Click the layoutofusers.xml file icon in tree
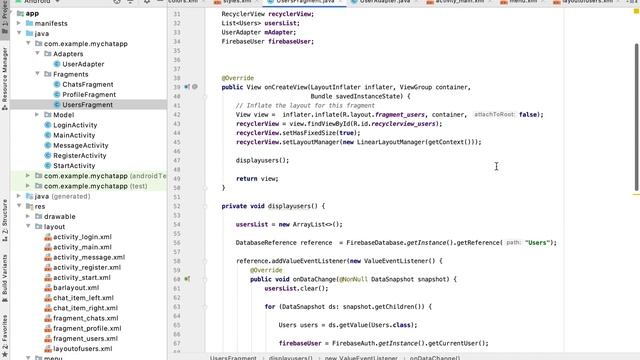This screenshot has width=640, height=360. 48,349
